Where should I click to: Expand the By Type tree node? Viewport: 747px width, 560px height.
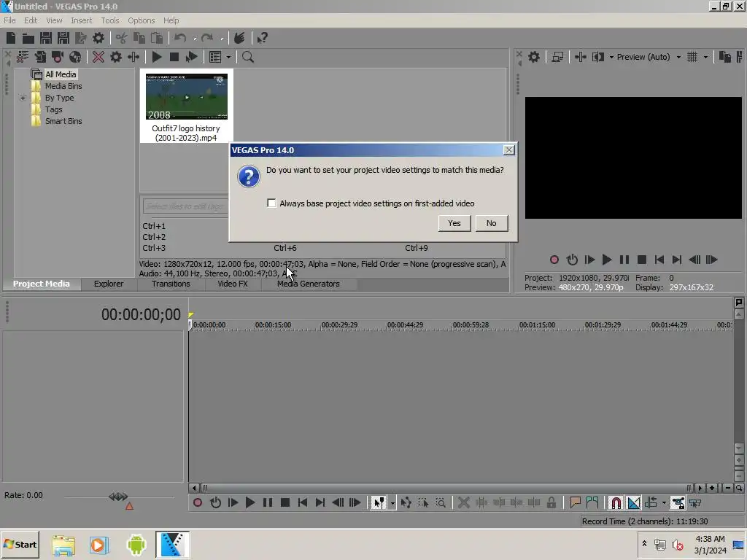(x=23, y=98)
